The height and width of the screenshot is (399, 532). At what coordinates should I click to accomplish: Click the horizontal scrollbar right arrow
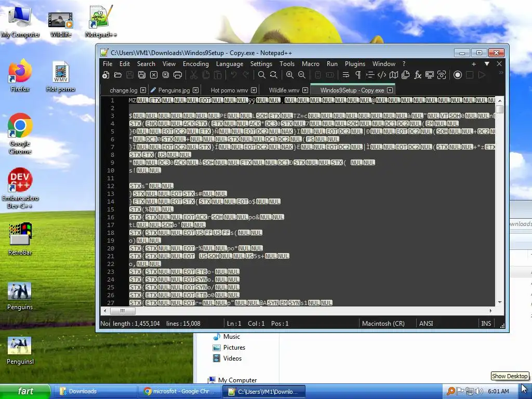[x=490, y=311]
